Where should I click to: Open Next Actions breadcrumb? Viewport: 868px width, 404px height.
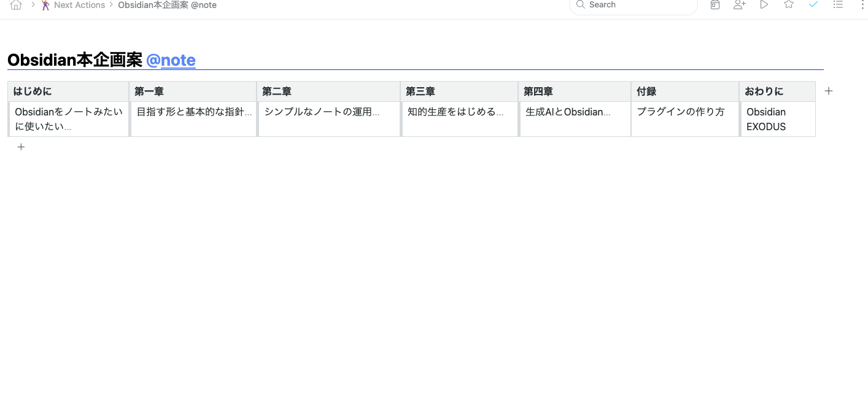(79, 5)
